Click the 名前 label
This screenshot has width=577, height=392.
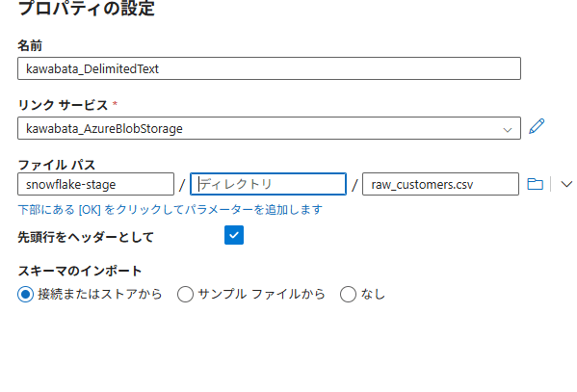click(x=30, y=45)
